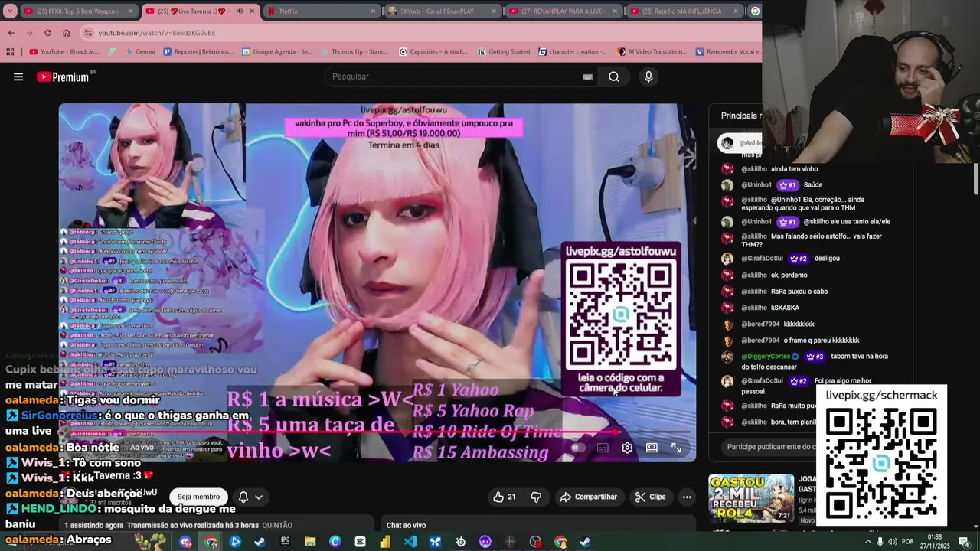The width and height of the screenshot is (980, 551).
Task: Expand the notification options chevron
Action: click(259, 497)
